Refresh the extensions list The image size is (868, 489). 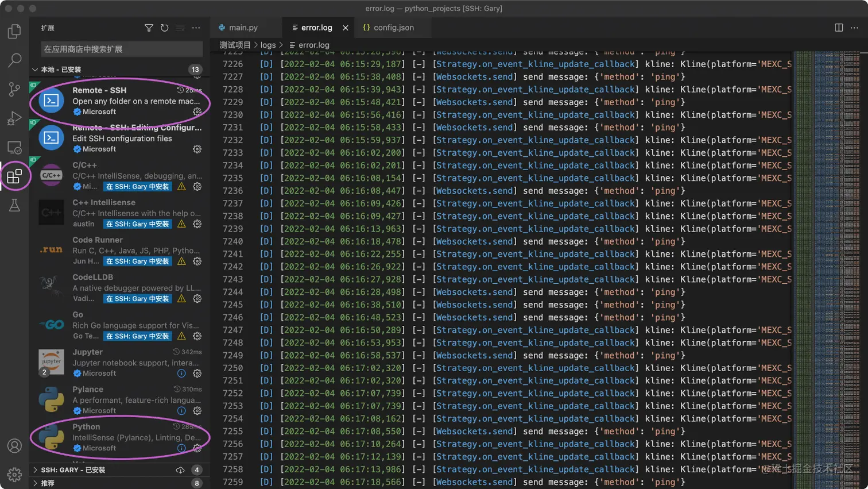click(165, 28)
